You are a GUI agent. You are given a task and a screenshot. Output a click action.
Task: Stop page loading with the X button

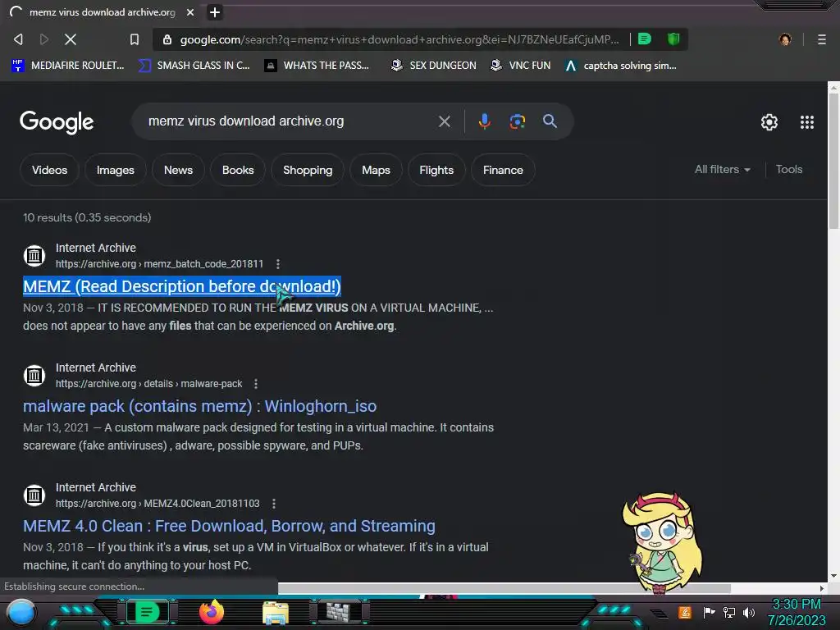(71, 39)
